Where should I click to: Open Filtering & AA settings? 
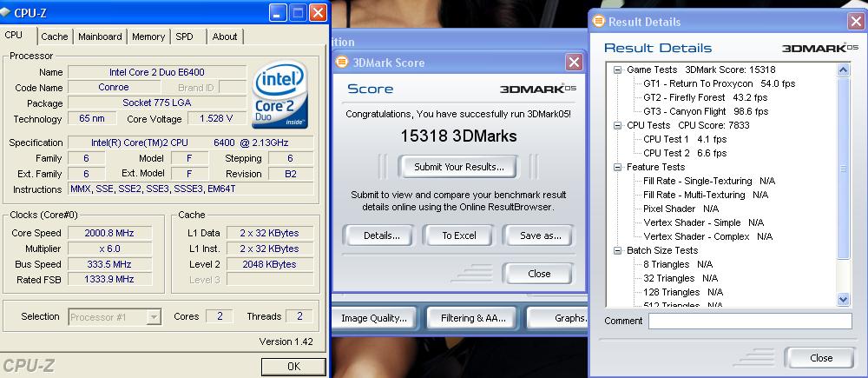(473, 318)
